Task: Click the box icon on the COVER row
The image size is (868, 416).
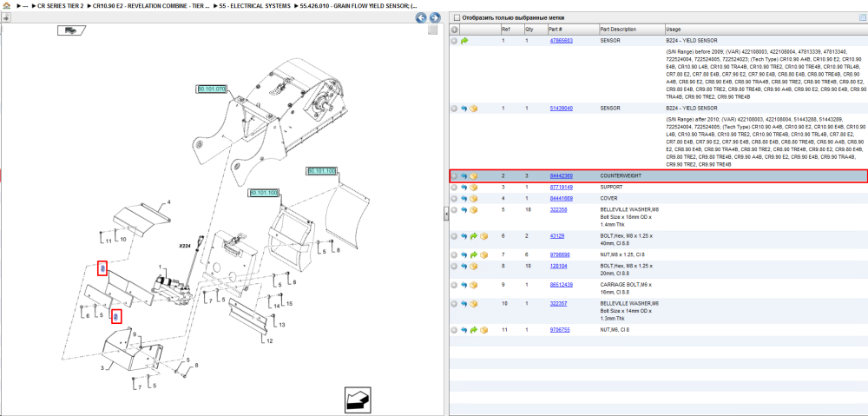Action: point(474,198)
